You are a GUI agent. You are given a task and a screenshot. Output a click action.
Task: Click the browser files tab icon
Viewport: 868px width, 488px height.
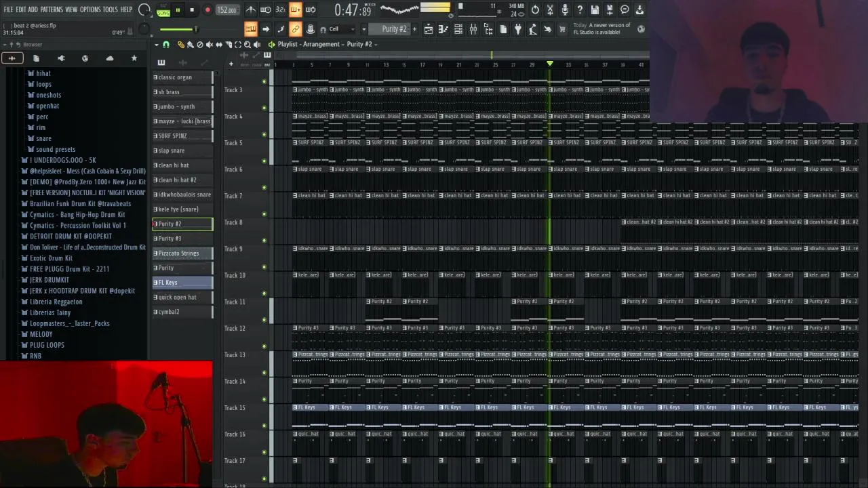[x=36, y=58]
